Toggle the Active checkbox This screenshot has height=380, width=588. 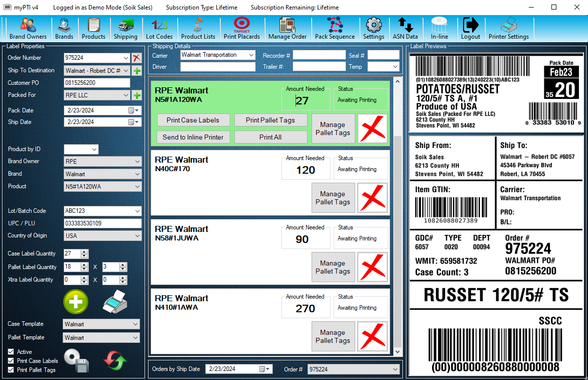coord(11,352)
